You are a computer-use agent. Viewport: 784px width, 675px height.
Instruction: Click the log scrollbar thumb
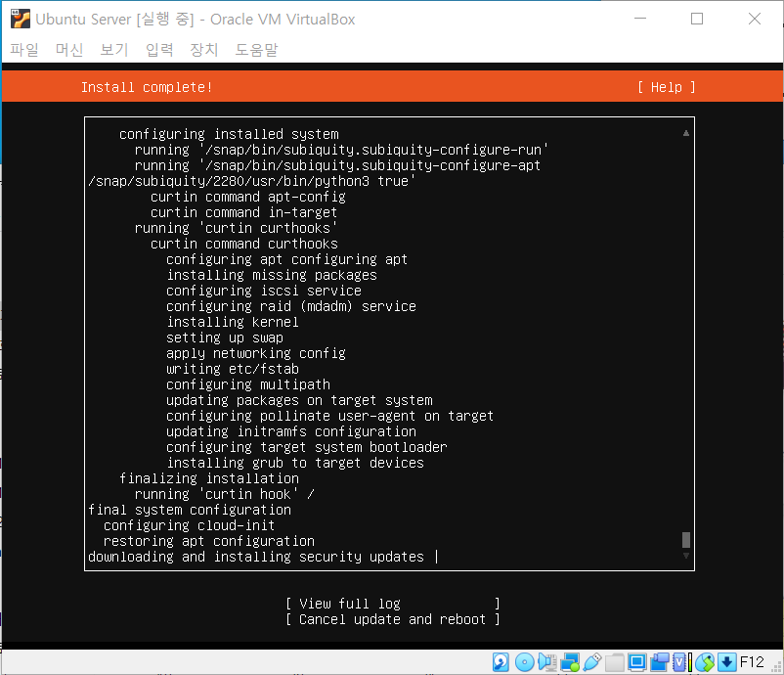(686, 539)
